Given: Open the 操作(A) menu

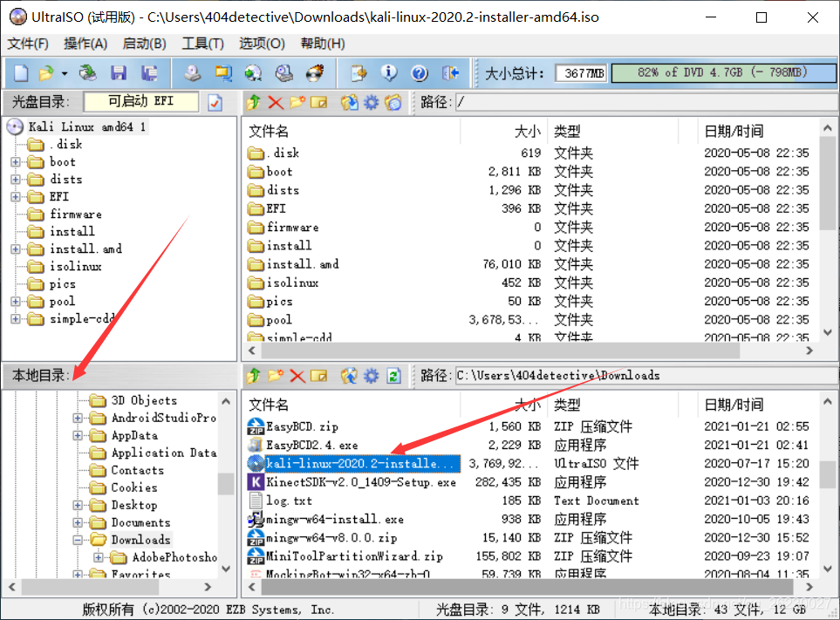Looking at the screenshot, I should click(x=85, y=44).
